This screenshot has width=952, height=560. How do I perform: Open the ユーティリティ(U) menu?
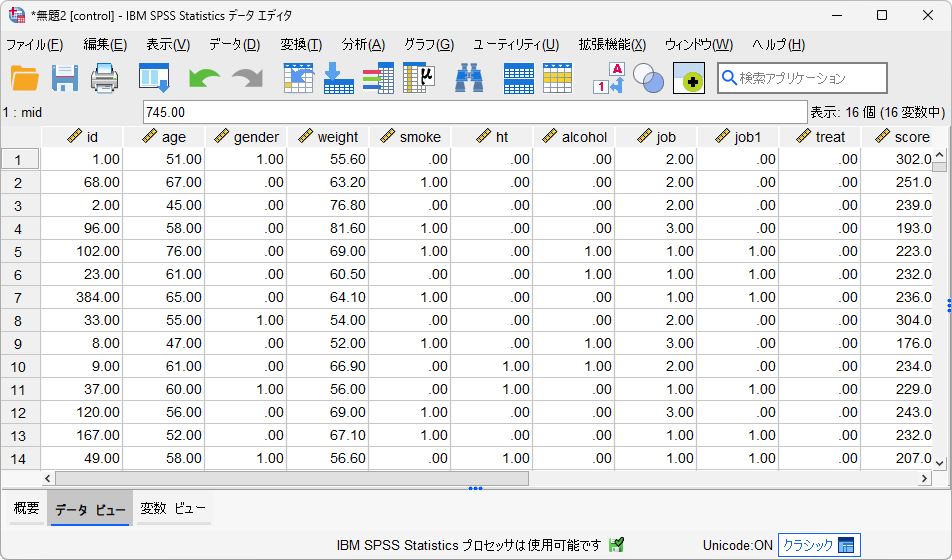(x=516, y=45)
